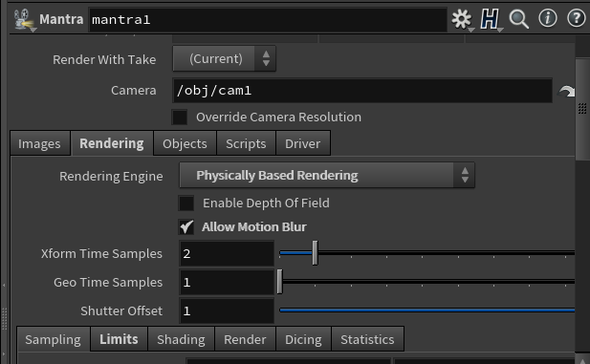Click the Xform Time Samples slider handle
The height and width of the screenshot is (364, 590).
coord(315,253)
